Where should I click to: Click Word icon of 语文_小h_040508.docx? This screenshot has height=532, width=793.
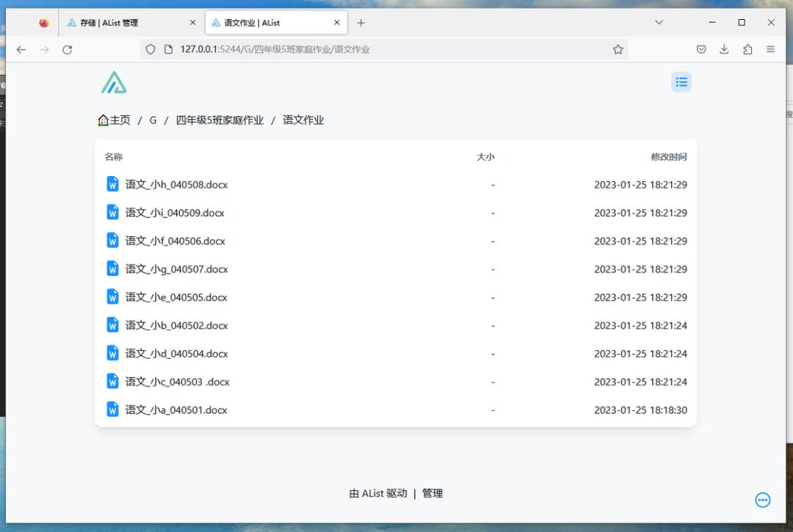(x=112, y=184)
